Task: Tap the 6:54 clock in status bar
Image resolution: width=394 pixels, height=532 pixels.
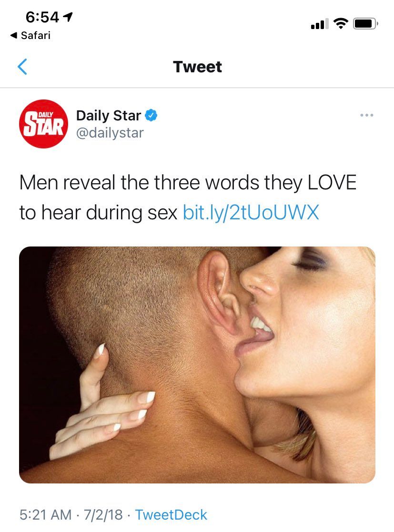Action: pyautogui.click(x=42, y=17)
